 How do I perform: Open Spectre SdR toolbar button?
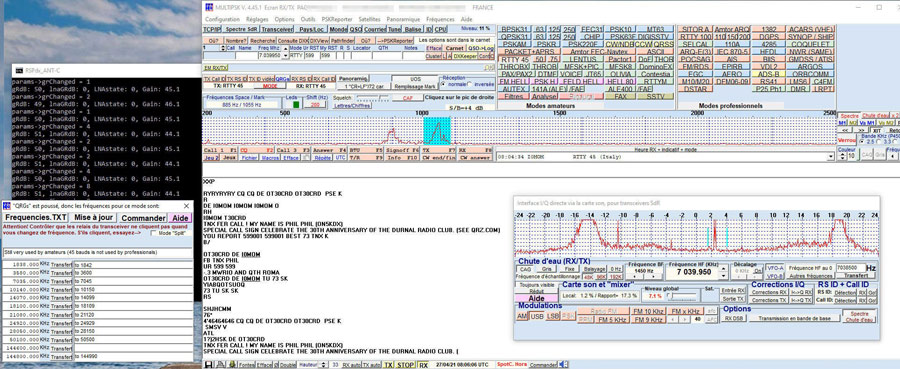(242, 29)
